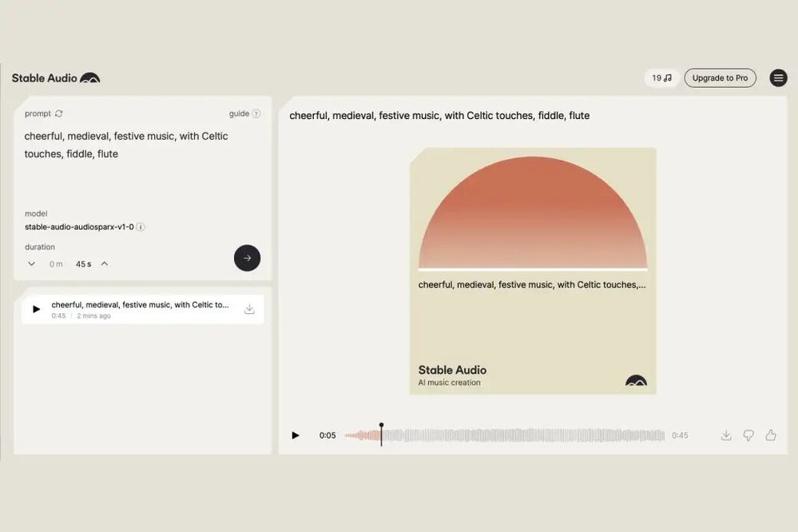This screenshot has width=798, height=532.
Task: Click the album cover artwork
Action: (533, 272)
